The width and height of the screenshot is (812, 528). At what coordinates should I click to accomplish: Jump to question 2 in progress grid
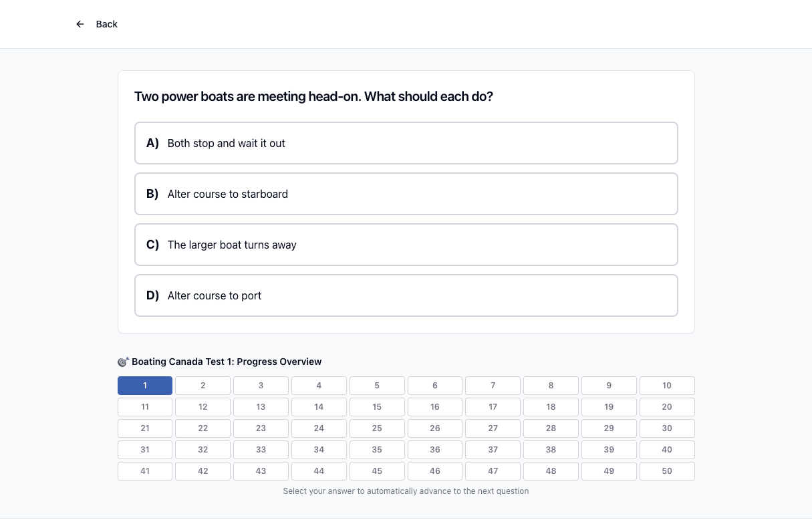click(203, 386)
